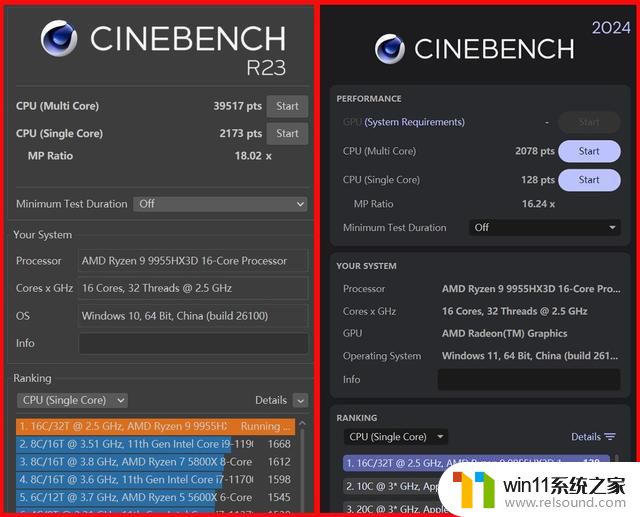The height and width of the screenshot is (517, 640).
Task: Open 2024 ranking CPU (Single Core) dropdown
Action: tap(396, 437)
